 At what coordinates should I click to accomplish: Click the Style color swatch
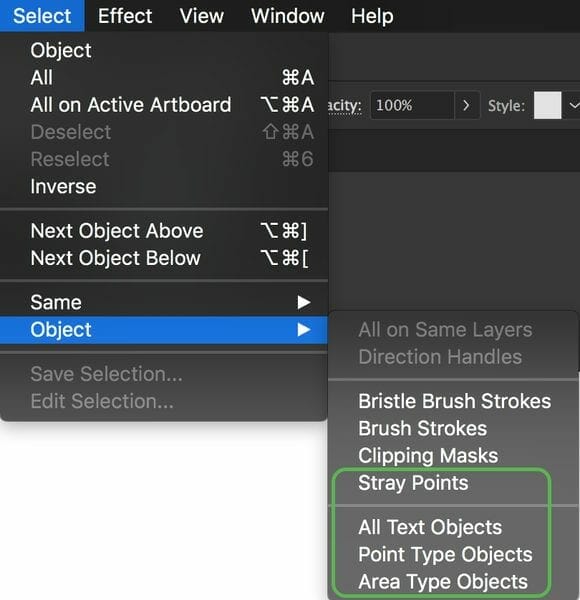coord(547,105)
